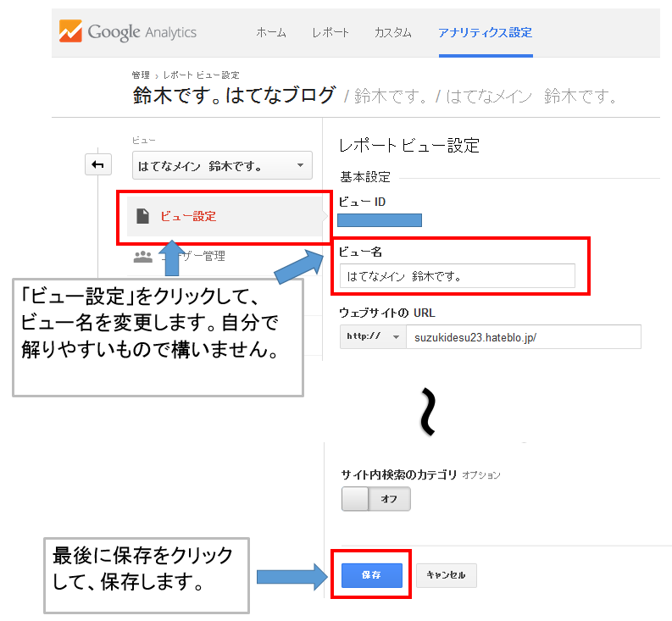Screen dimensions: 672x621
Task: Open the レポート tab
Action: (330, 32)
